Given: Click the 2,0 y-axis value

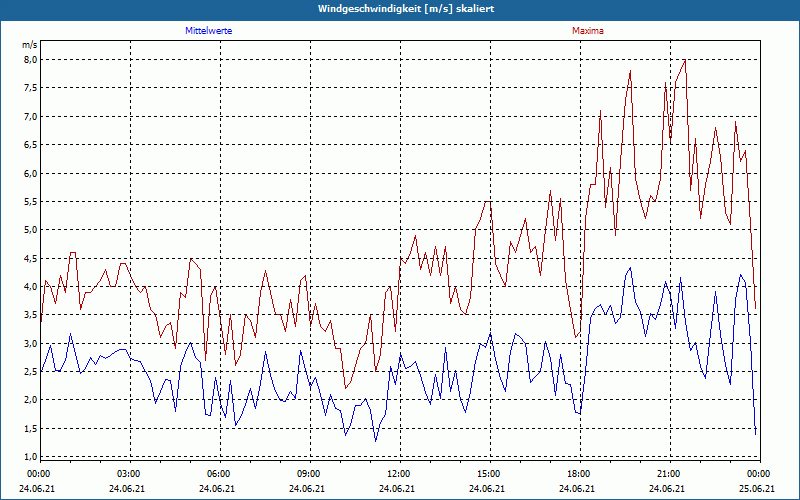Looking at the screenshot, I should coord(31,399).
